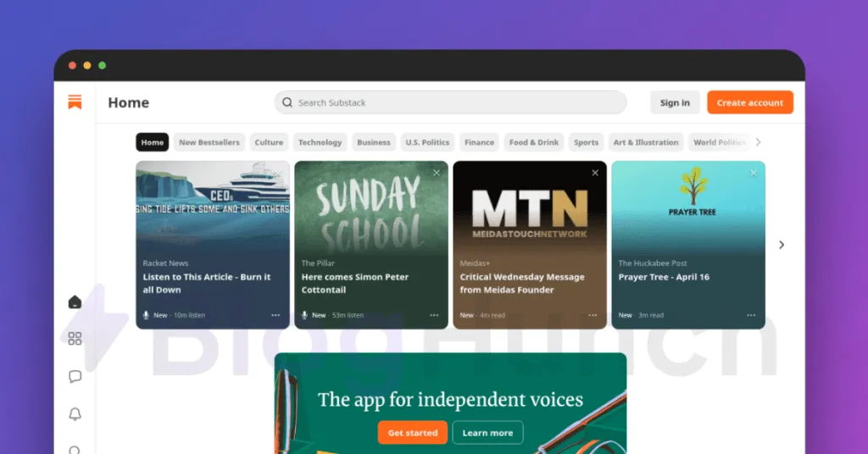Click Get started on app banner
Image resolution: width=868 pixels, height=454 pixels.
pyautogui.click(x=413, y=433)
